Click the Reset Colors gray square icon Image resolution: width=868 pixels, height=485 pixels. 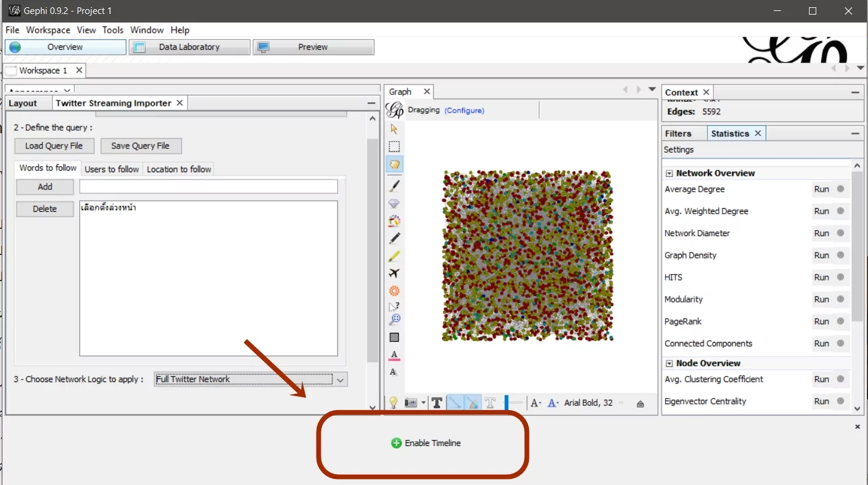pos(394,337)
